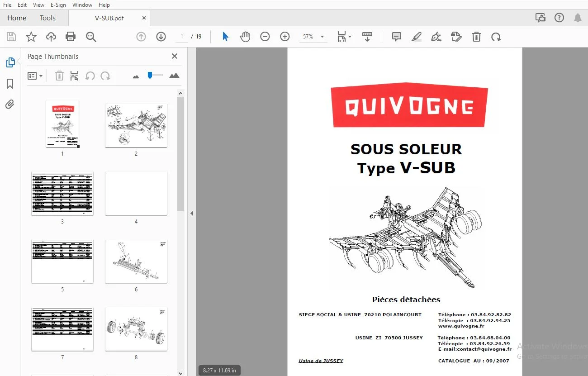Print the document with printer icon
588x376 pixels.
point(71,37)
